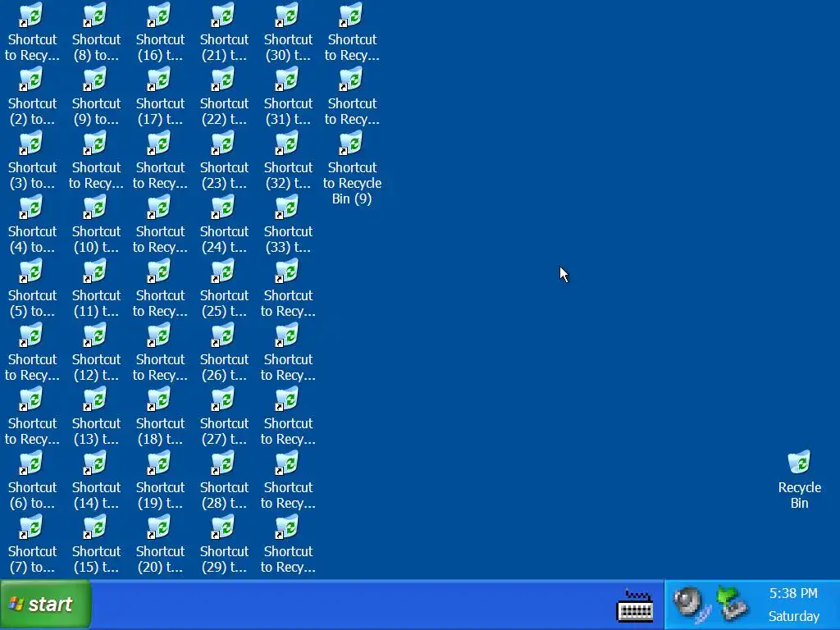Select the Shortcut (7) desktop icon
The width and height of the screenshot is (840, 630).
coord(32,545)
